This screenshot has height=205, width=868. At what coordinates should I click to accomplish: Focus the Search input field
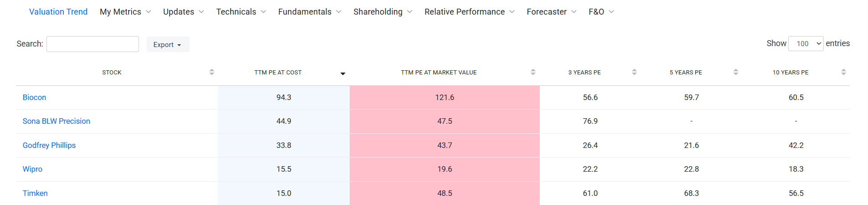[93, 44]
